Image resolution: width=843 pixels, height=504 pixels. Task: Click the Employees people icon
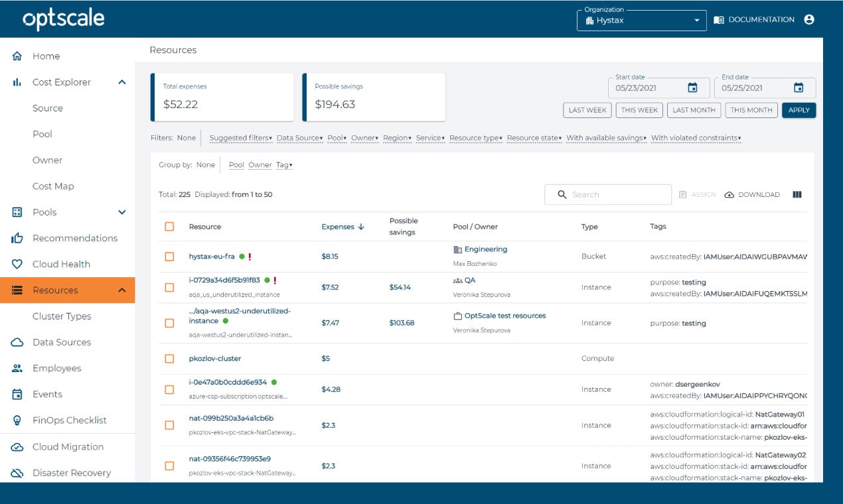[x=17, y=368]
